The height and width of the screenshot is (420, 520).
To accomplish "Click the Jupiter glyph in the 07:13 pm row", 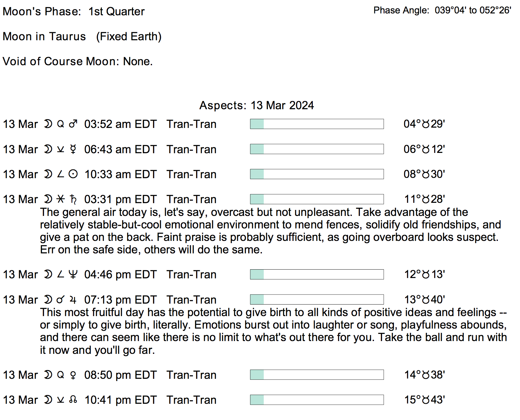I will [73, 300].
